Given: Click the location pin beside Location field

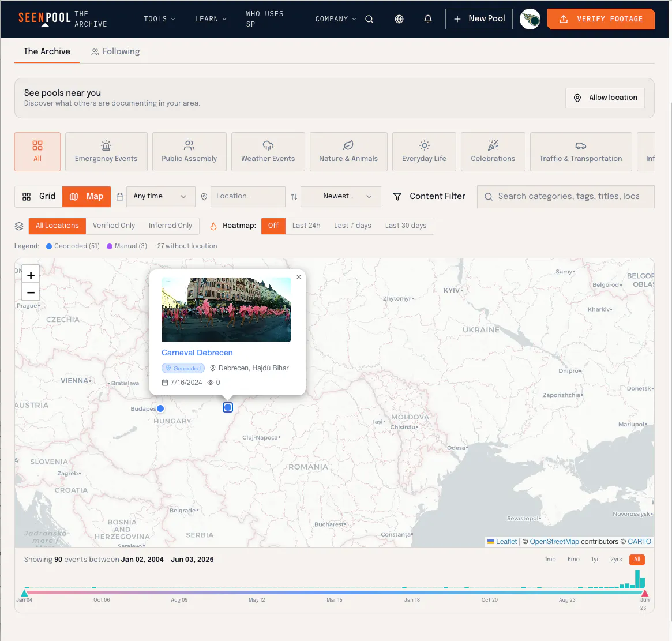Looking at the screenshot, I should tap(204, 197).
